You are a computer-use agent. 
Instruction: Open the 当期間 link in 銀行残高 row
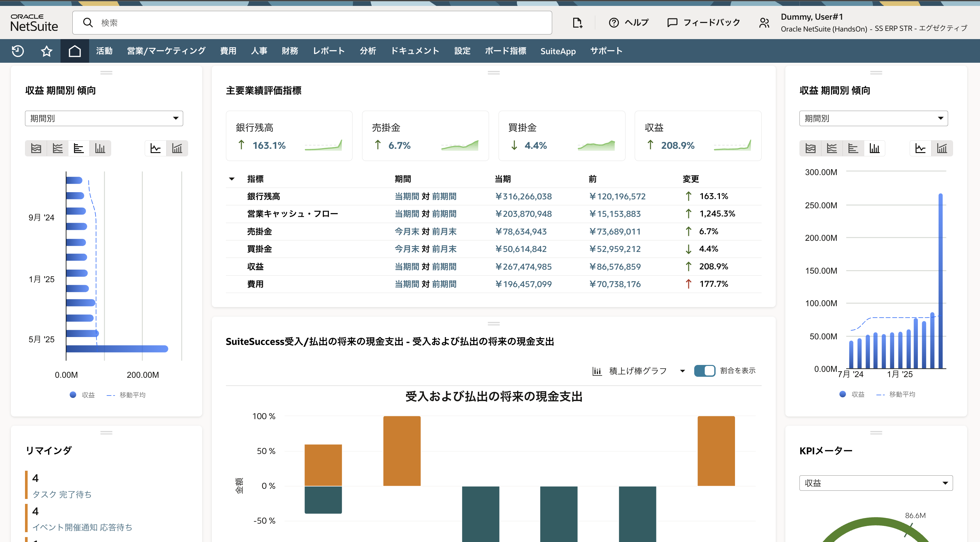[407, 196]
